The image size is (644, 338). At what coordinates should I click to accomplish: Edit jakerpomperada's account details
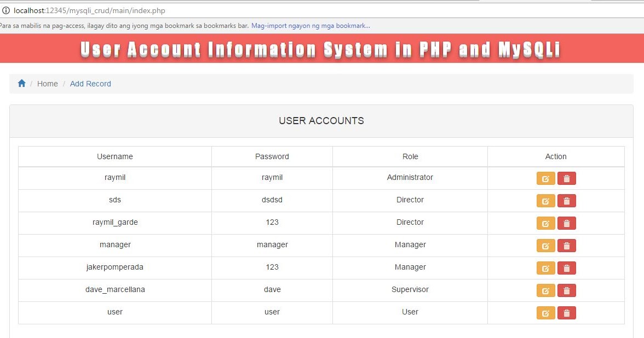point(545,267)
